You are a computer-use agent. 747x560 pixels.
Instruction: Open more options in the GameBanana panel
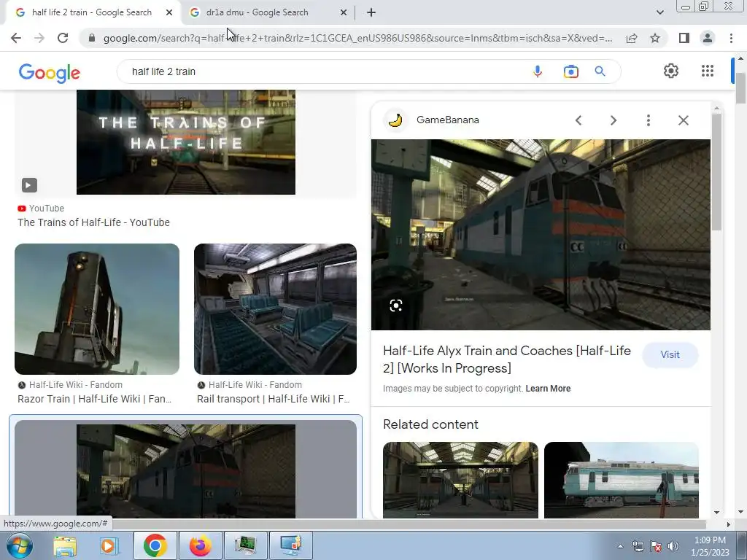pos(648,120)
